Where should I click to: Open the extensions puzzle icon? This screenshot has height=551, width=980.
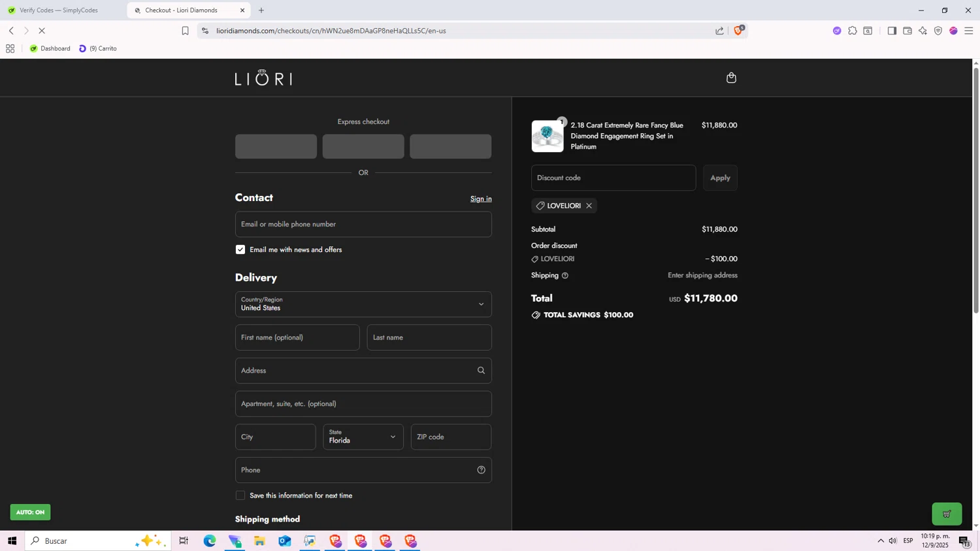coord(853,31)
